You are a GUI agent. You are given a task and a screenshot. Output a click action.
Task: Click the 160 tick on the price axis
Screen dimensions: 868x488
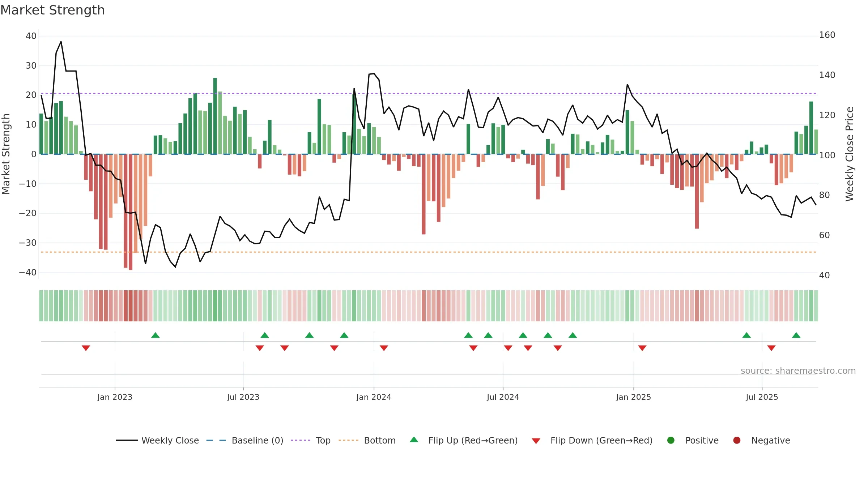pyautogui.click(x=827, y=35)
